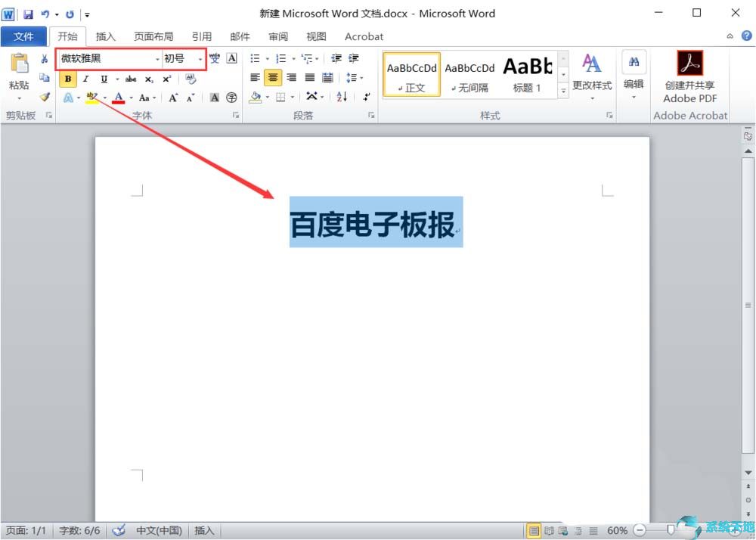Select the 正文 Normal style
This screenshot has width=756, height=540.
(x=412, y=75)
